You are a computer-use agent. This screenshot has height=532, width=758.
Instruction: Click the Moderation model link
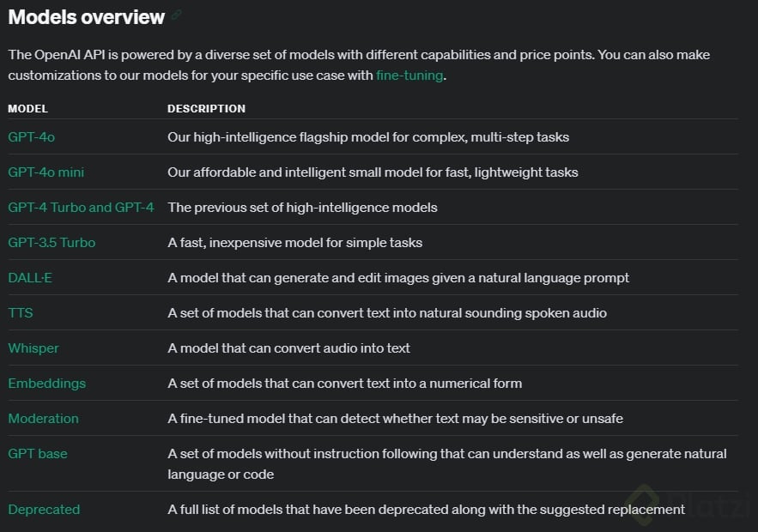pos(43,419)
